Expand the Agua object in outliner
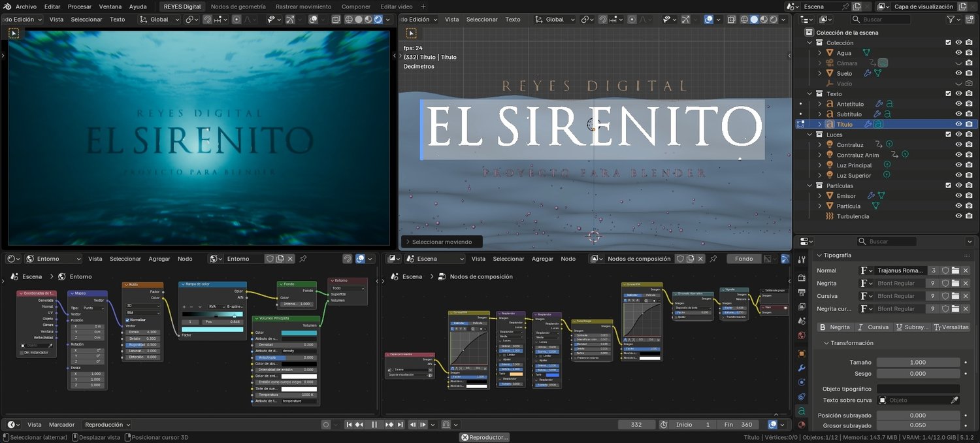This screenshot has width=980, height=443. pyautogui.click(x=820, y=53)
